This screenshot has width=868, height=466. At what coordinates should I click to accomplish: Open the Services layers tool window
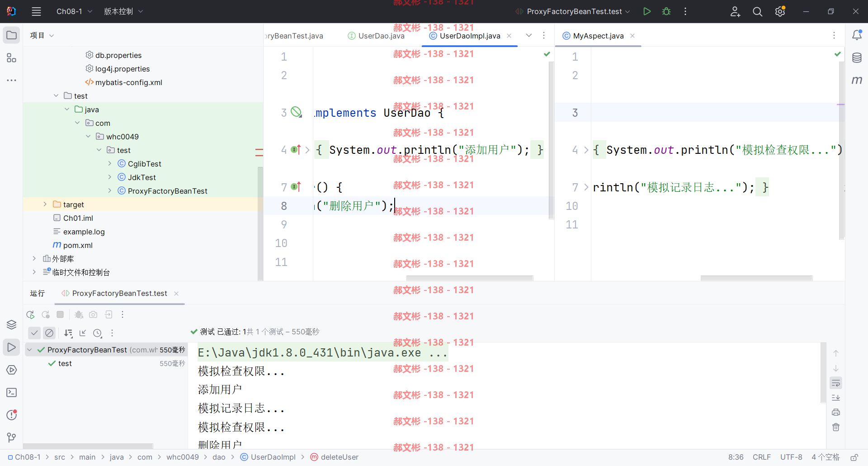tap(12, 325)
